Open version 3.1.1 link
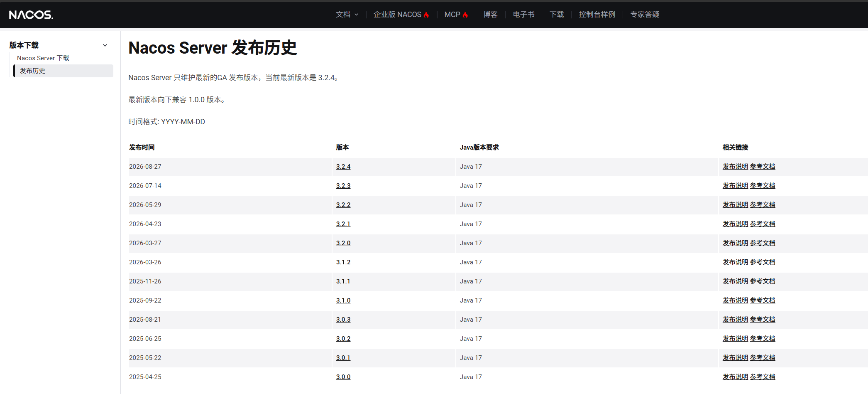 (343, 281)
